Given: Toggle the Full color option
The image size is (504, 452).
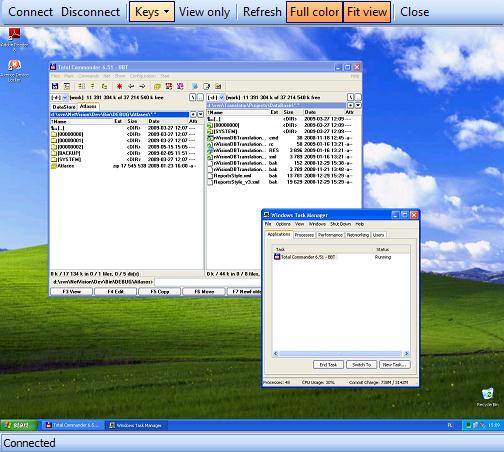Looking at the screenshot, I should 314,12.
